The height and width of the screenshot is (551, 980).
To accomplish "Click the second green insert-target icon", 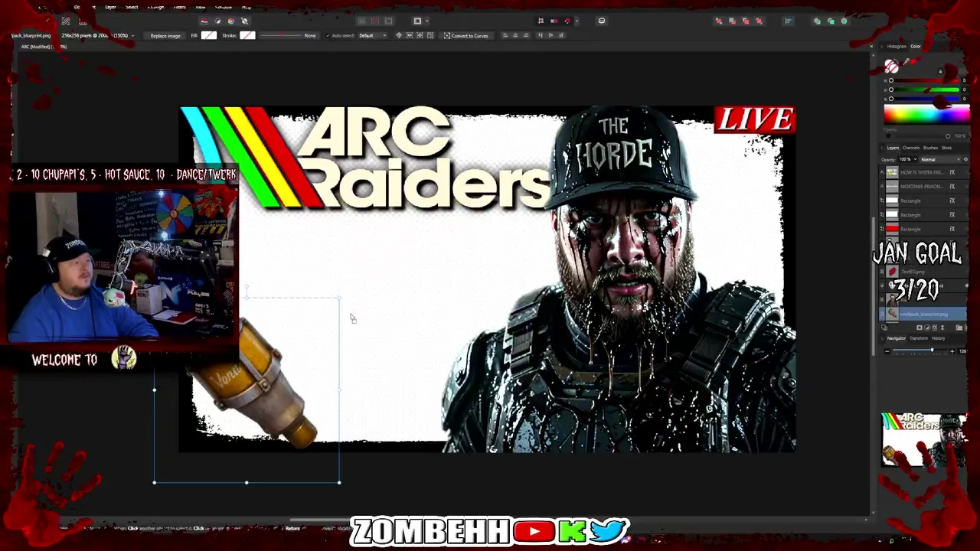I will tap(831, 21).
